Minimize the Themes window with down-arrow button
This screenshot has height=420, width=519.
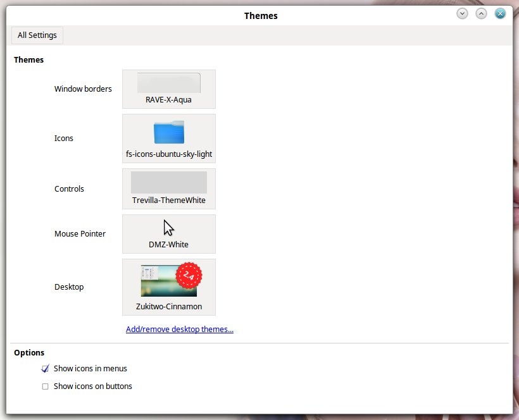click(462, 13)
